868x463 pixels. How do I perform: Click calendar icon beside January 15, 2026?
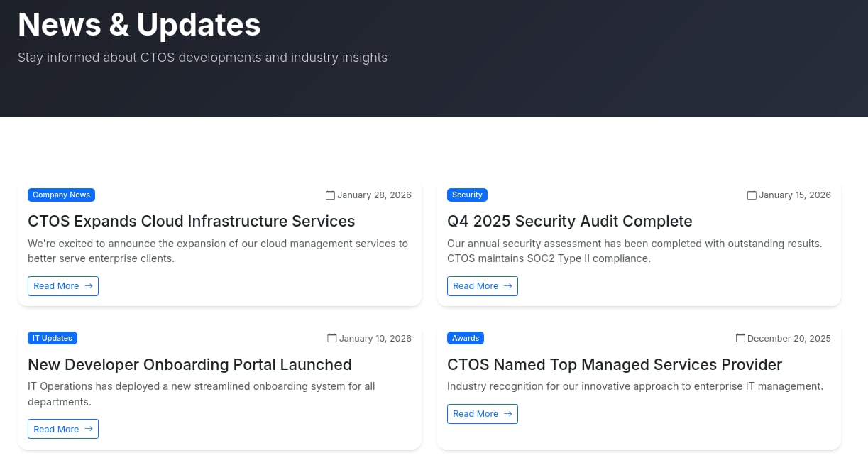coord(752,195)
